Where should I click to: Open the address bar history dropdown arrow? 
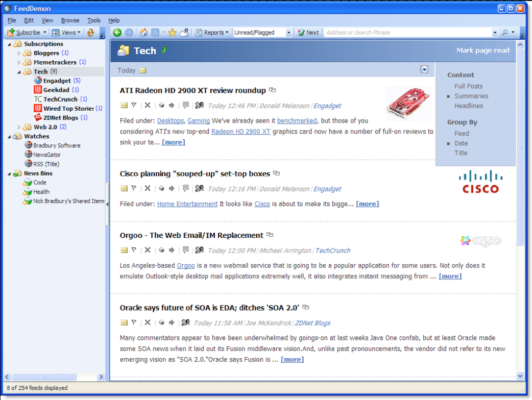tap(495, 33)
